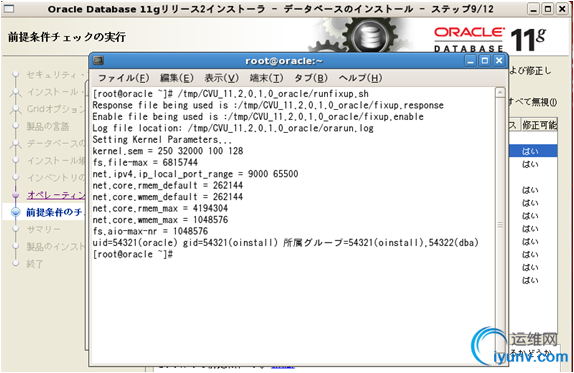Viewport: 574px width, 373px height.
Task: Click the kernel.sem = 250 32000 100 128 line
Action: pos(168,151)
